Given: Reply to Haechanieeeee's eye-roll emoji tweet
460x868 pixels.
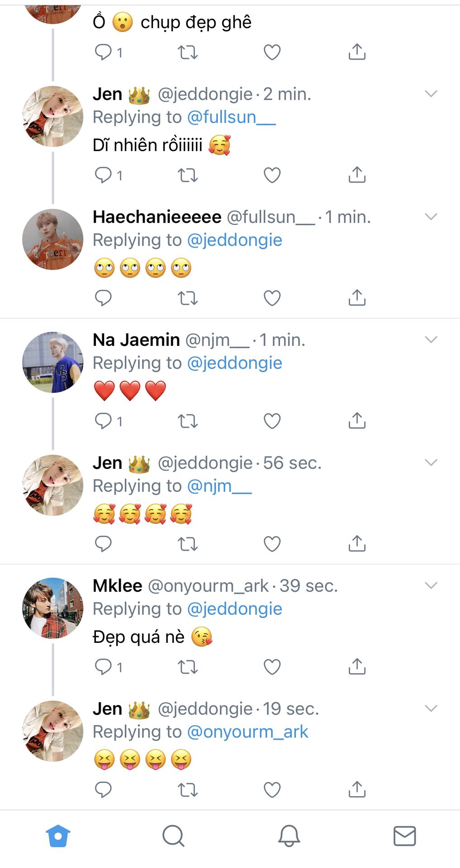Looking at the screenshot, I should pos(103,298).
